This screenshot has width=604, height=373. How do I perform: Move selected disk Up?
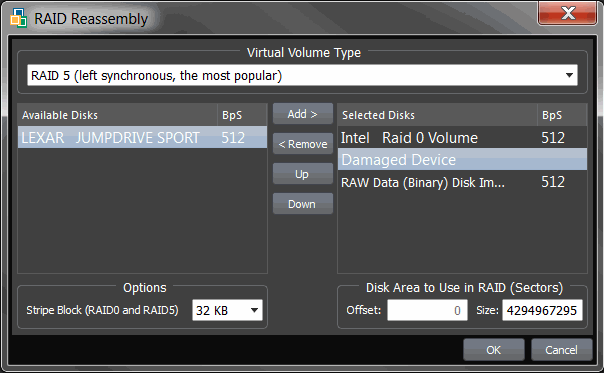point(303,174)
